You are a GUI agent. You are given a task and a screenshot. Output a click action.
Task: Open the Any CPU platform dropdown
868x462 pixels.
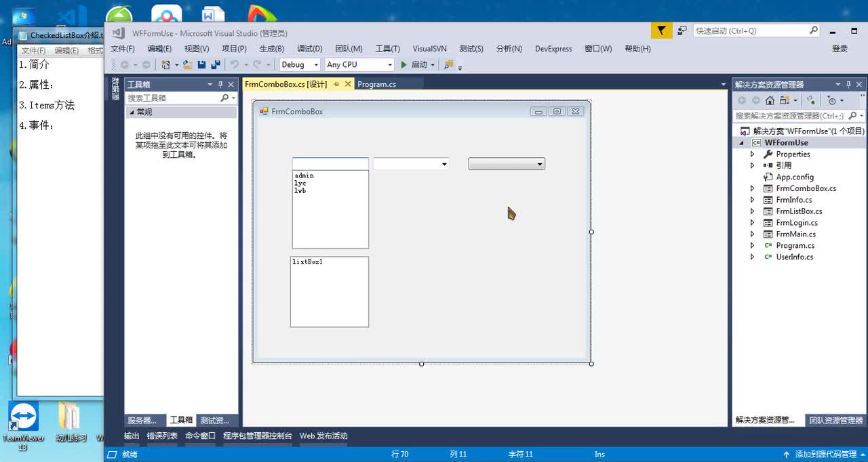tap(389, 65)
